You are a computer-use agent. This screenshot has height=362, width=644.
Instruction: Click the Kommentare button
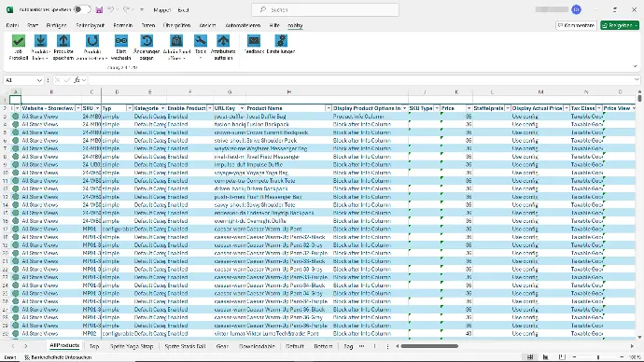click(x=576, y=25)
